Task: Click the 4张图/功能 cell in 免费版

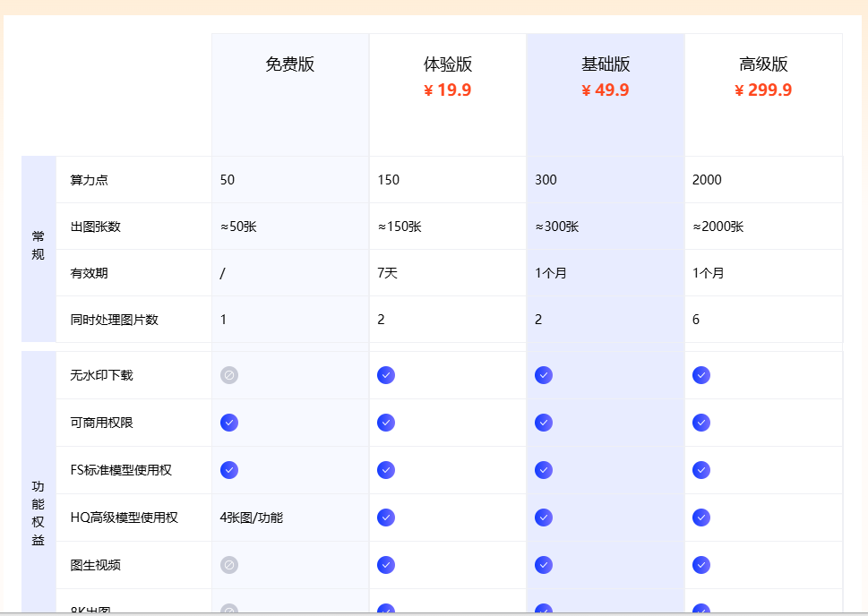Action: (x=252, y=518)
